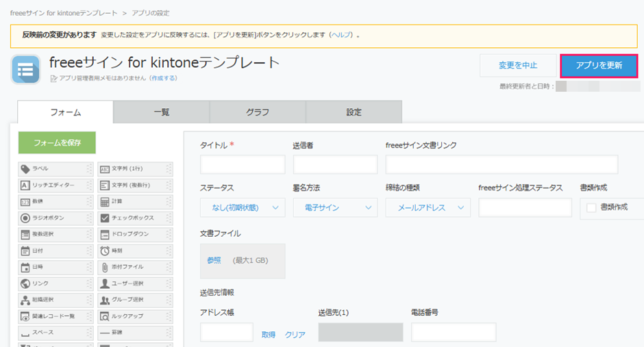Select the スペース spacer field icon

point(25,334)
